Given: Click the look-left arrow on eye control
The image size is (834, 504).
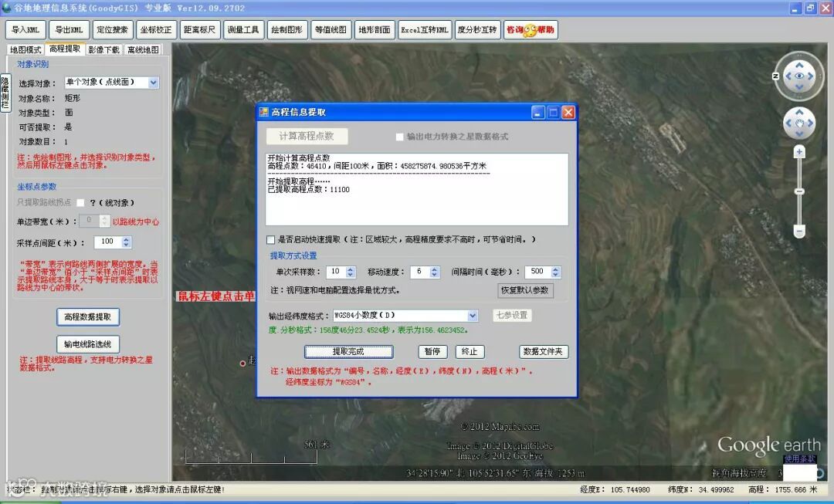Looking at the screenshot, I should point(788,76).
